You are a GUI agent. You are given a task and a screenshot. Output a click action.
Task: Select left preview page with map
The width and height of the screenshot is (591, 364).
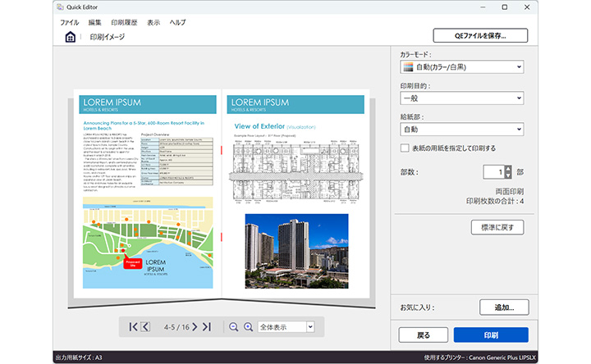pos(148,193)
